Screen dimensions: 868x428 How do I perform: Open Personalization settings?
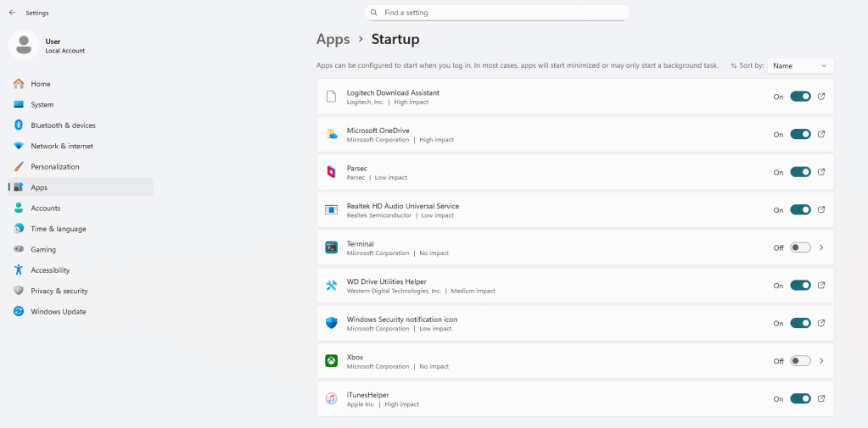click(x=81, y=166)
